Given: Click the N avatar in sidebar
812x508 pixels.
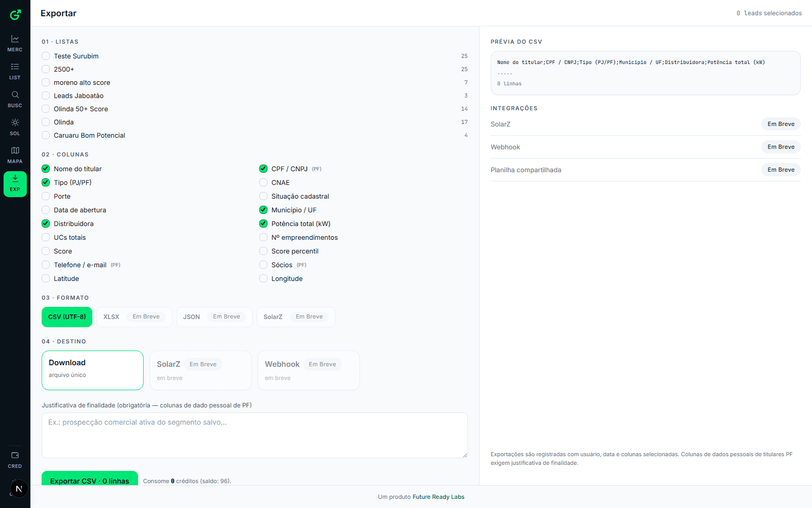Looking at the screenshot, I should pos(19,489).
